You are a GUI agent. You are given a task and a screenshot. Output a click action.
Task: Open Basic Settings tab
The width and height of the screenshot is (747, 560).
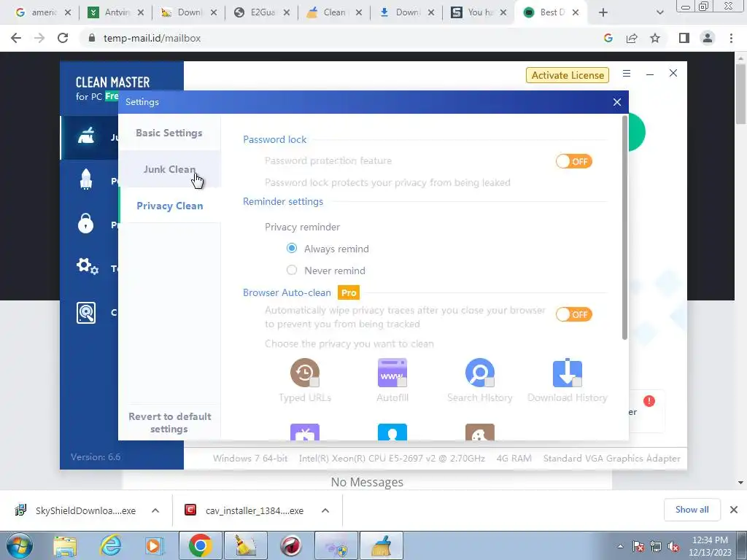pos(169,133)
